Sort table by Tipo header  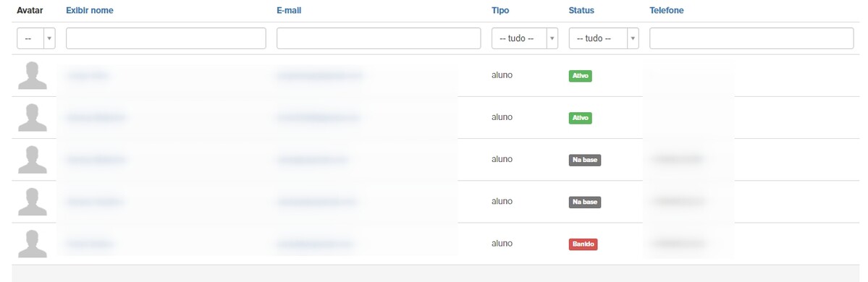pyautogui.click(x=500, y=11)
